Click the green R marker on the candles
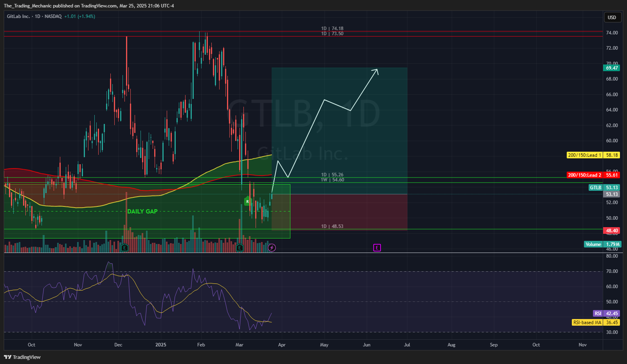Viewport: 627px width, 364px height. [x=247, y=201]
